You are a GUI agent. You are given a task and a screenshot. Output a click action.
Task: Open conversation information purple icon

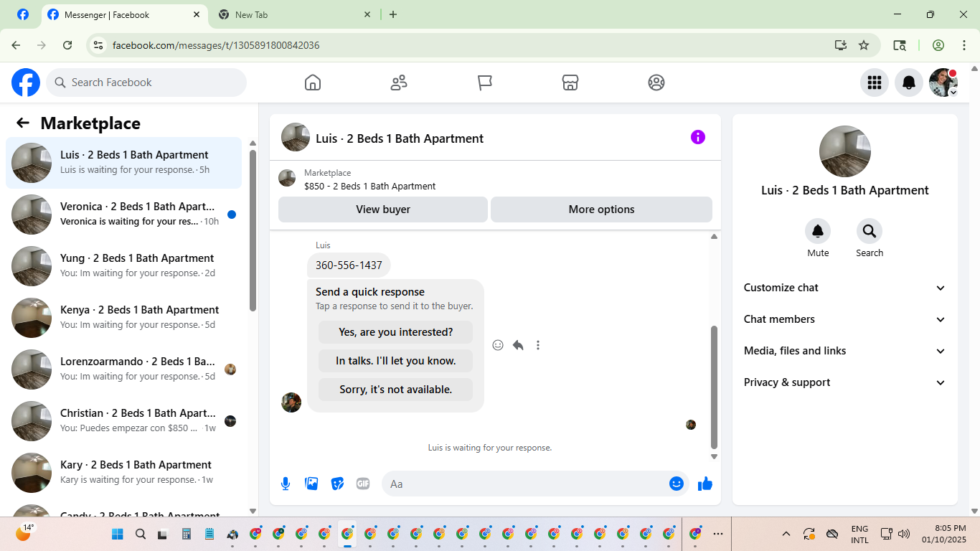698,137
